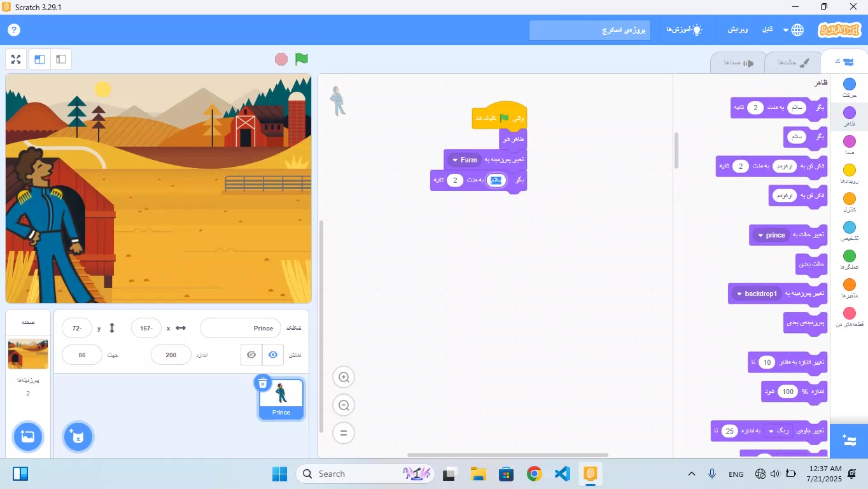Delete the Prince sprite using the trash icon
Viewport: 868px width, 489px height.
263,383
